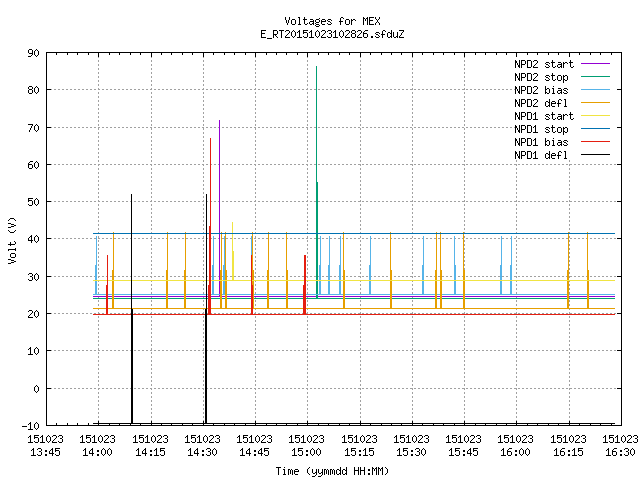Click the 'NPD1 start' legend label

pyautogui.click(x=544, y=116)
